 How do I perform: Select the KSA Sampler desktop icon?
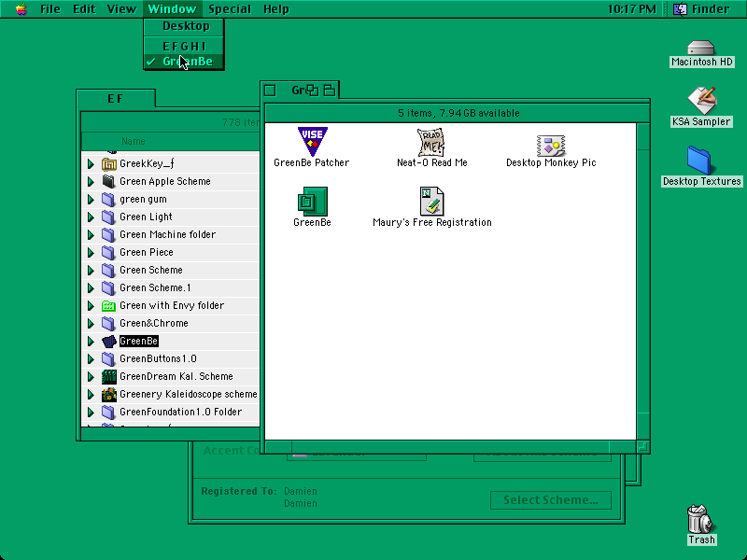point(702,101)
